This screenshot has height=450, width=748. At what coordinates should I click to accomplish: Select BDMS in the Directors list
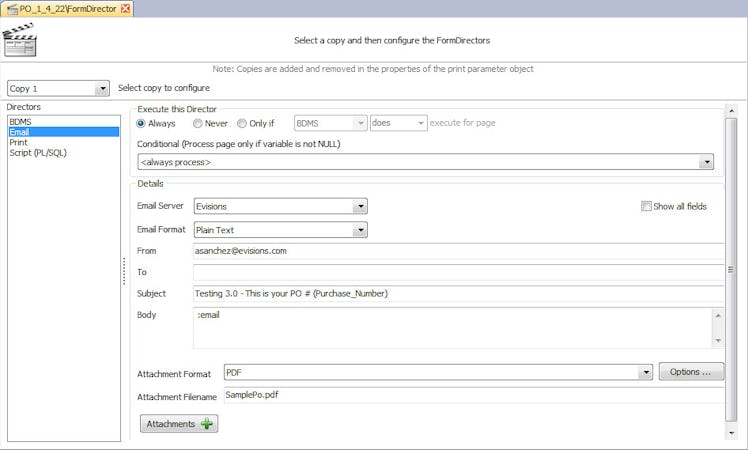tap(21, 121)
